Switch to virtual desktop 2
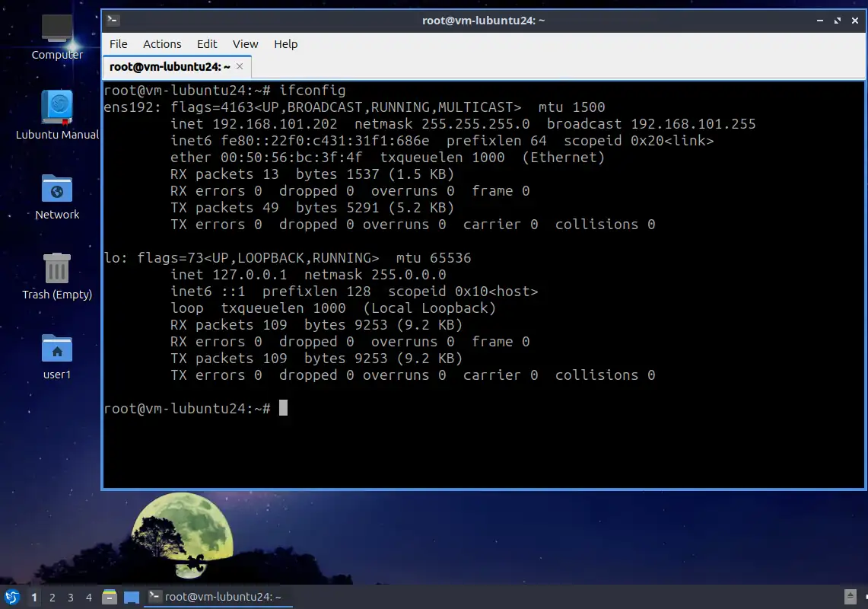The image size is (868, 609). (52, 598)
